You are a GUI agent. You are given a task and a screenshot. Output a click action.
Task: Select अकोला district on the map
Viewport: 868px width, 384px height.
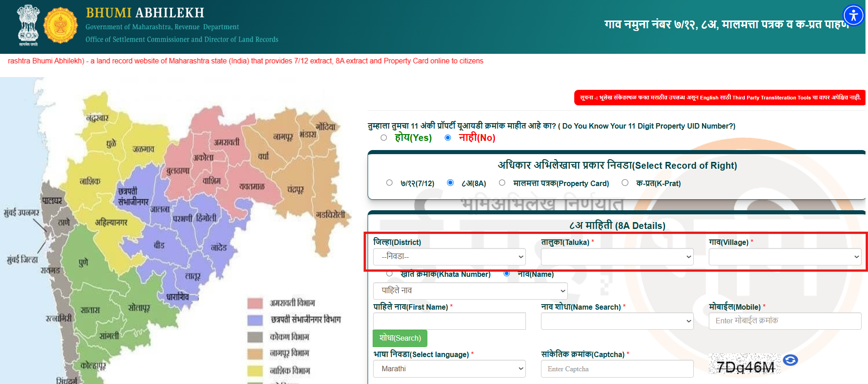coord(203,157)
